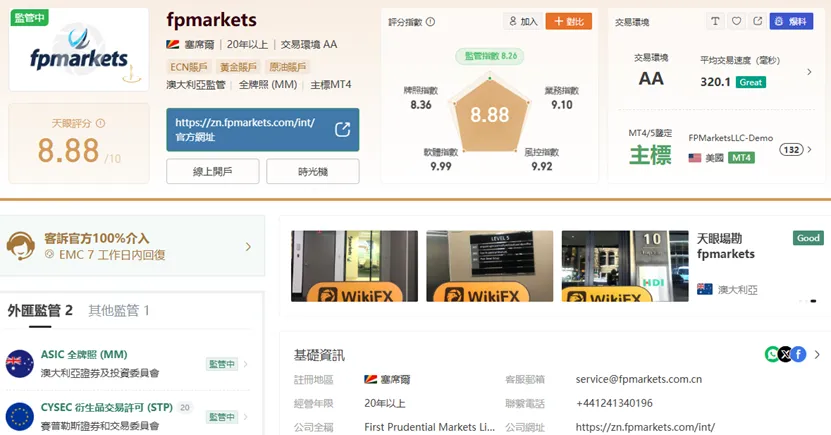Switch to 外匯監管 2 tab
This screenshot has width=831, height=435.
pos(40,310)
